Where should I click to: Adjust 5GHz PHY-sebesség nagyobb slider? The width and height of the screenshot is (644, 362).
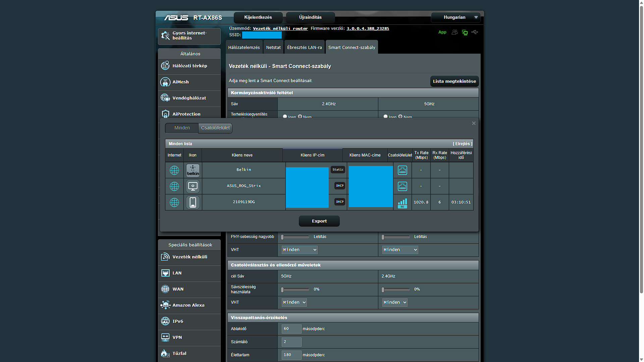(396, 237)
